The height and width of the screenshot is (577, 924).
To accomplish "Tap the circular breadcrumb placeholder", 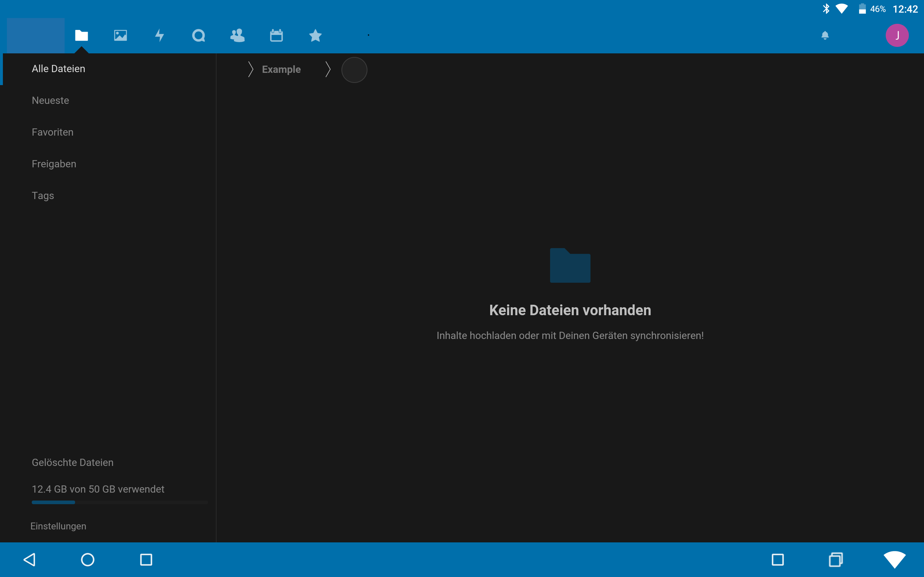I will click(x=354, y=70).
